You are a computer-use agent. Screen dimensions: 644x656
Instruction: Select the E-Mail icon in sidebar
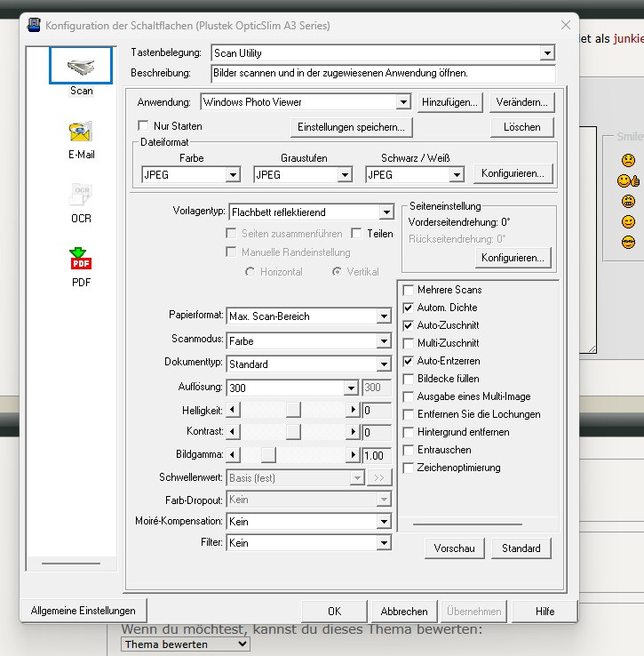pos(81,132)
